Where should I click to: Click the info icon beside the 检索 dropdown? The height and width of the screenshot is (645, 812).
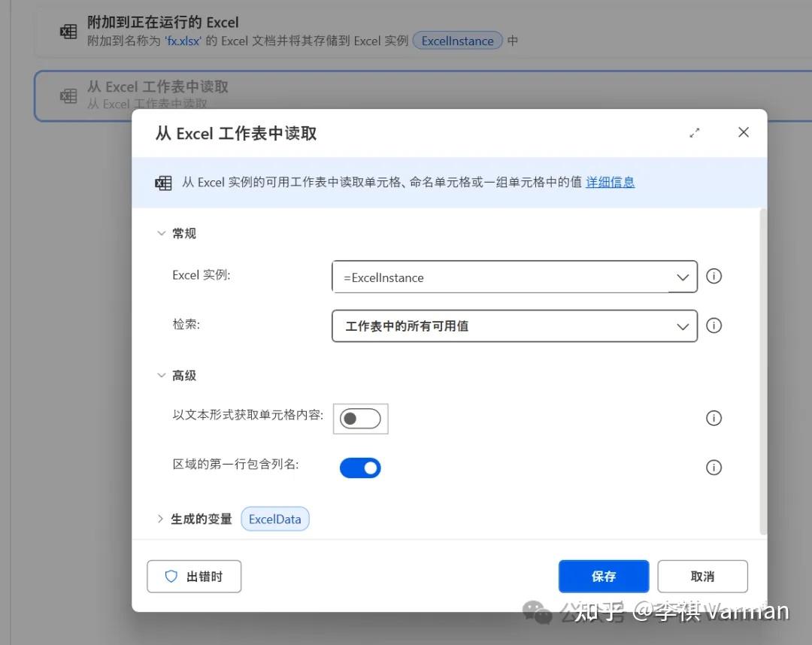tap(714, 326)
